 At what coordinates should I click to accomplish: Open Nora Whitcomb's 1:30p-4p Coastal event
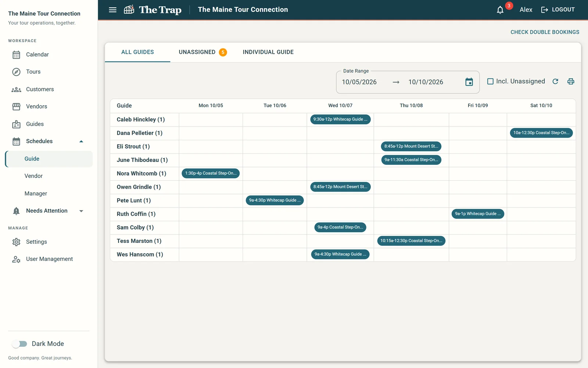(211, 173)
